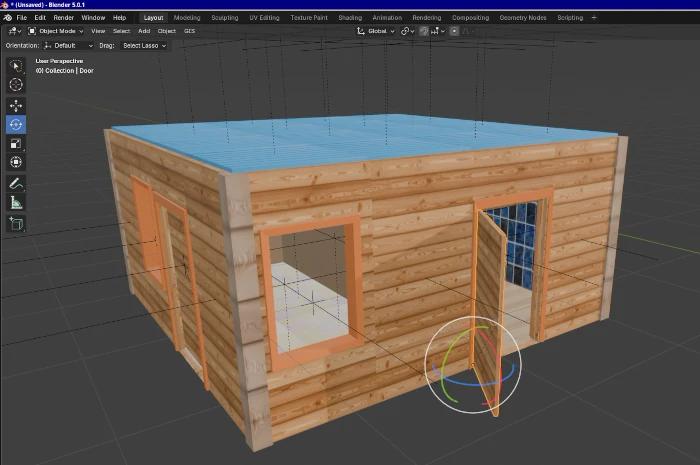This screenshot has width=700, height=465.
Task: Click the add workspace plus button
Action: [594, 18]
